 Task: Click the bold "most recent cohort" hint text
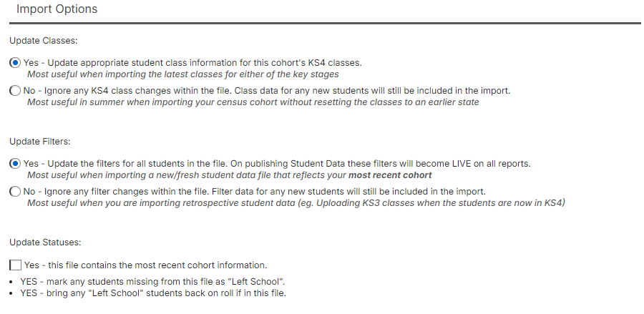coord(390,175)
